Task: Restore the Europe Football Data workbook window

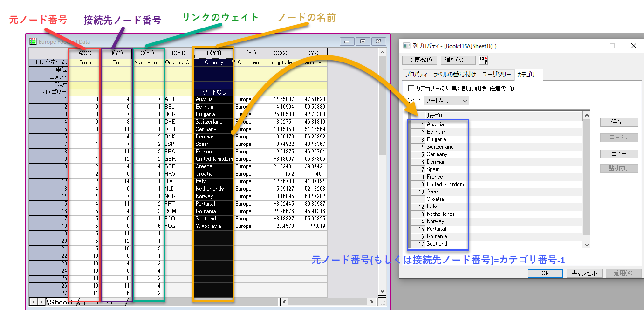Action: tap(363, 41)
